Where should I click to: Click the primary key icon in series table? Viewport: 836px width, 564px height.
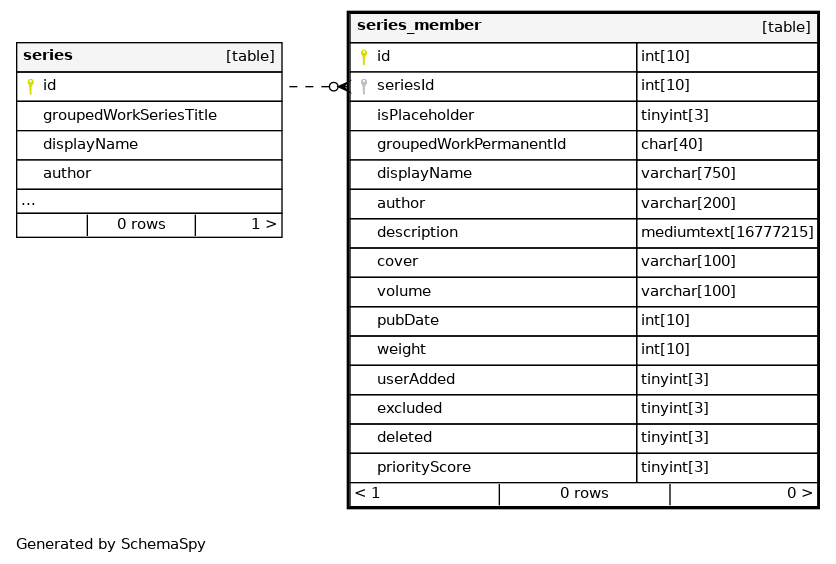[30, 86]
